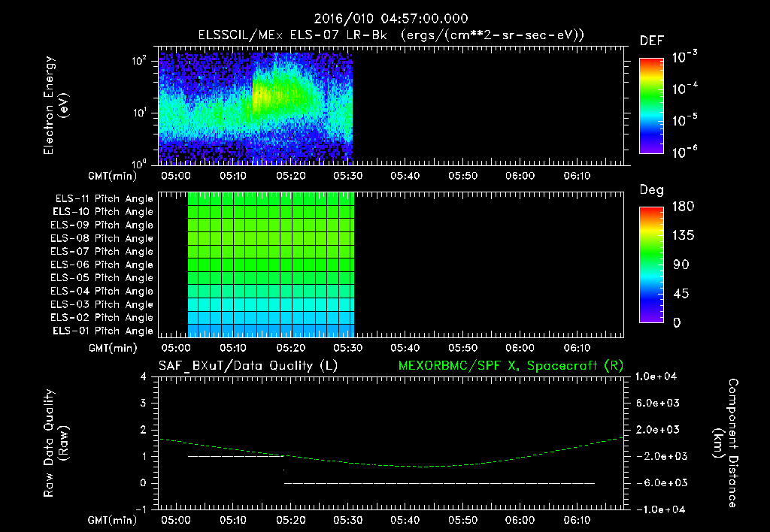Viewport: 770px width, 532px height.
Task: Click the GMT(min) label under the pitch angle panel
Action: (x=112, y=348)
